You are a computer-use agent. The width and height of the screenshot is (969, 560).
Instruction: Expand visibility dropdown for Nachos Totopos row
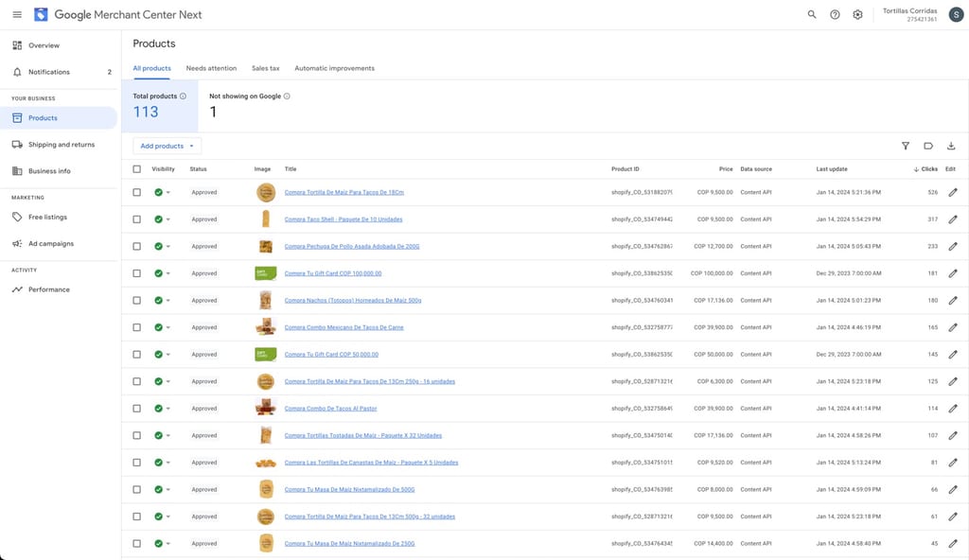coord(168,301)
